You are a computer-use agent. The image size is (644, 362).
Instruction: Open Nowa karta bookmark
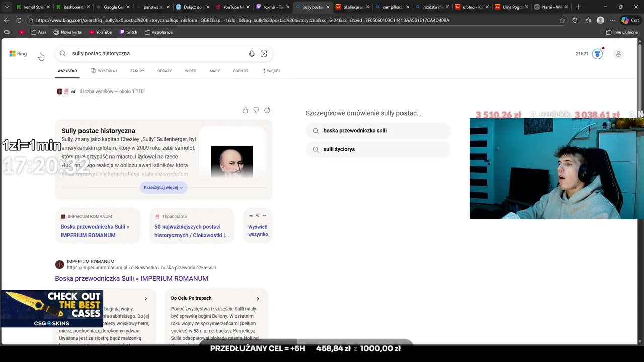click(x=67, y=32)
